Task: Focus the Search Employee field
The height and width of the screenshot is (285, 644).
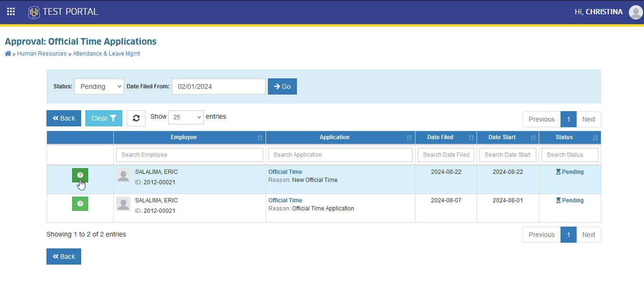Action: click(x=190, y=155)
